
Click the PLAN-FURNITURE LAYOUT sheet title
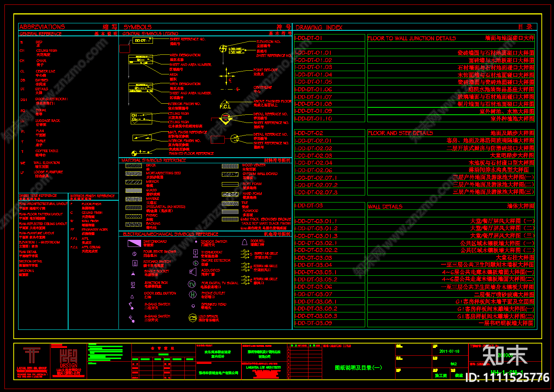[37, 233]
